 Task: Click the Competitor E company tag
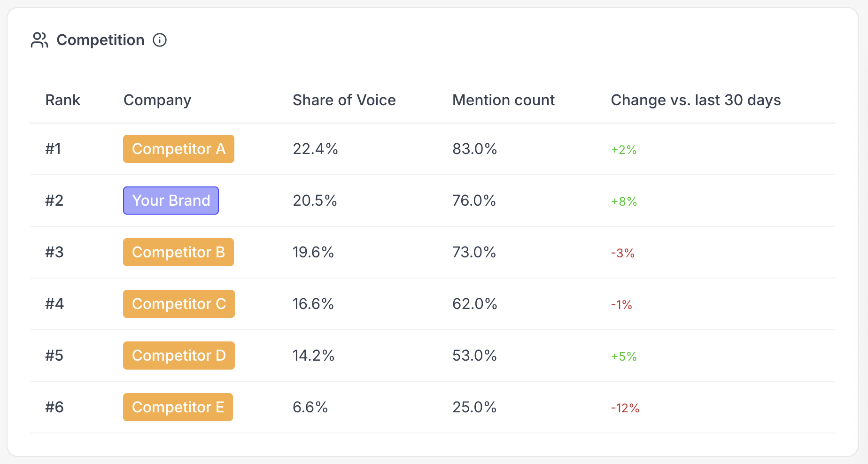[x=178, y=407]
